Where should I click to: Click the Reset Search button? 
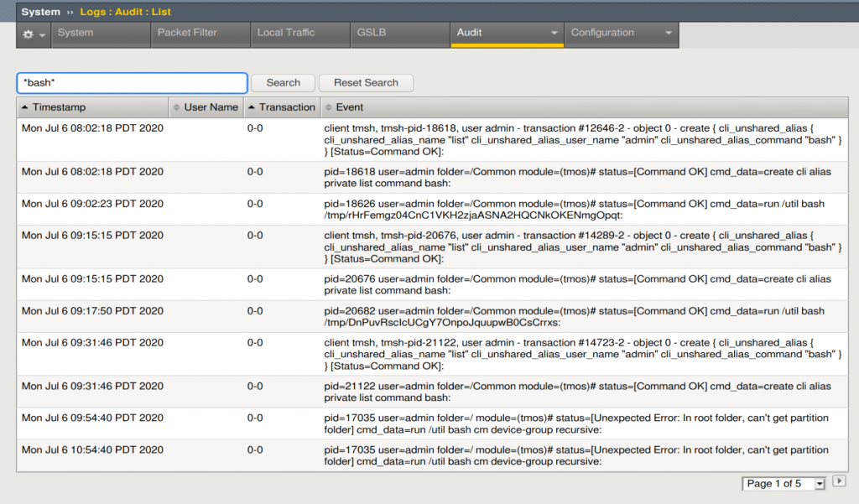point(366,83)
